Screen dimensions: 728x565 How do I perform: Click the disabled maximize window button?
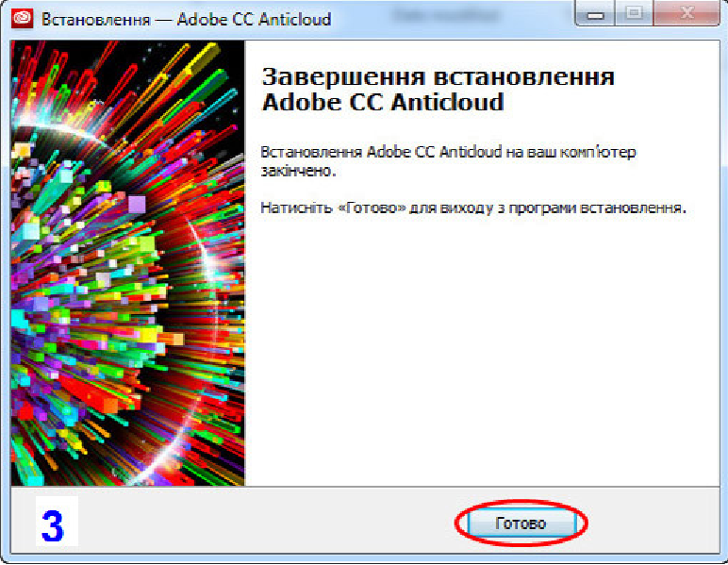pyautogui.click(x=634, y=13)
